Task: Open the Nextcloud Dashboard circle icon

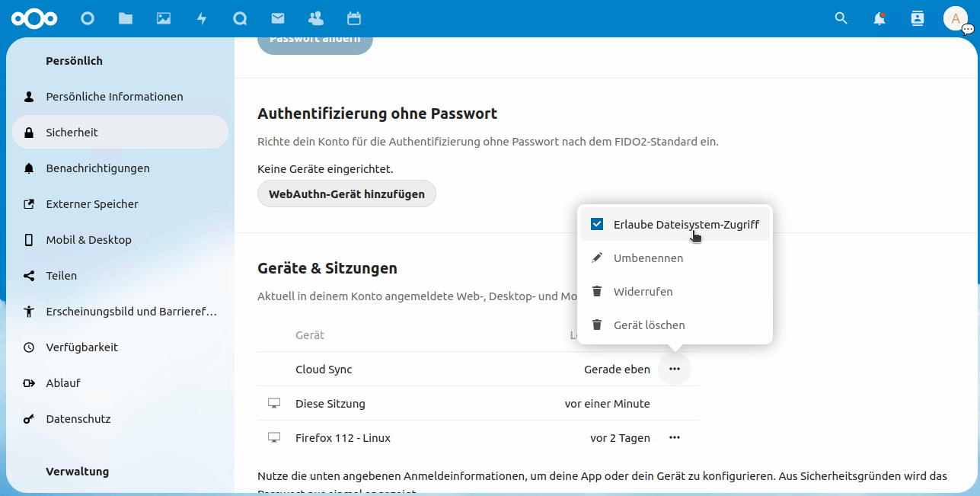Action: [88, 18]
